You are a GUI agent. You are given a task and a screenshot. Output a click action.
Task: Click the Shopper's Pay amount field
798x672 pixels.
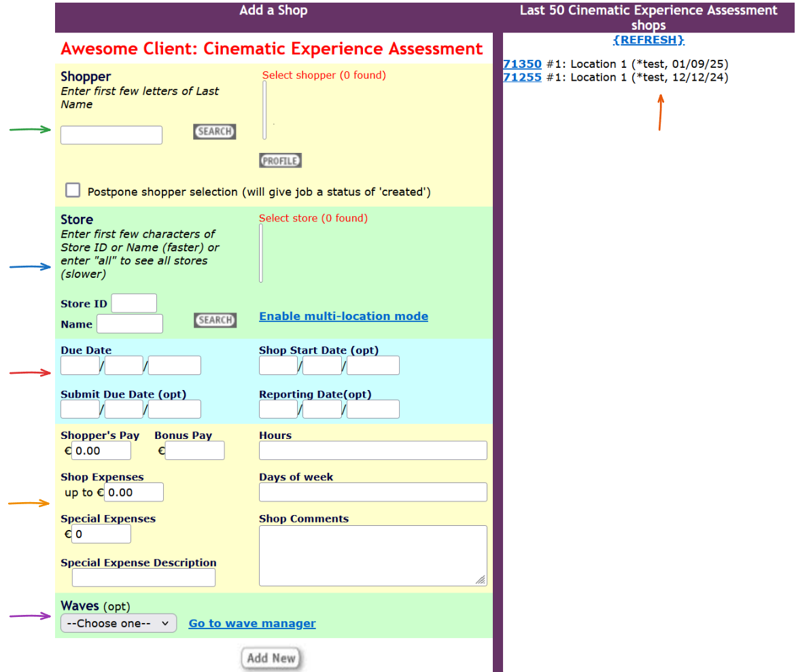click(101, 450)
